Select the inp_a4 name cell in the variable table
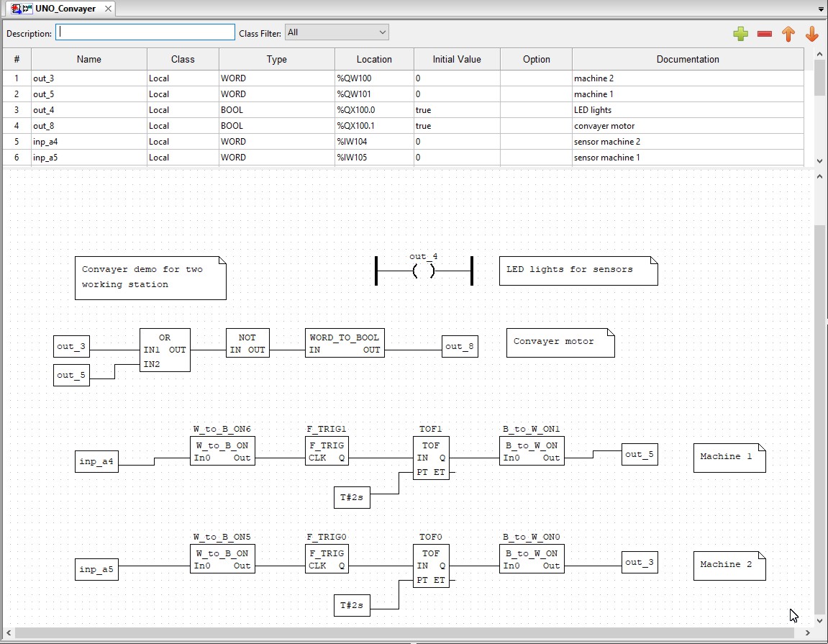 pos(88,142)
